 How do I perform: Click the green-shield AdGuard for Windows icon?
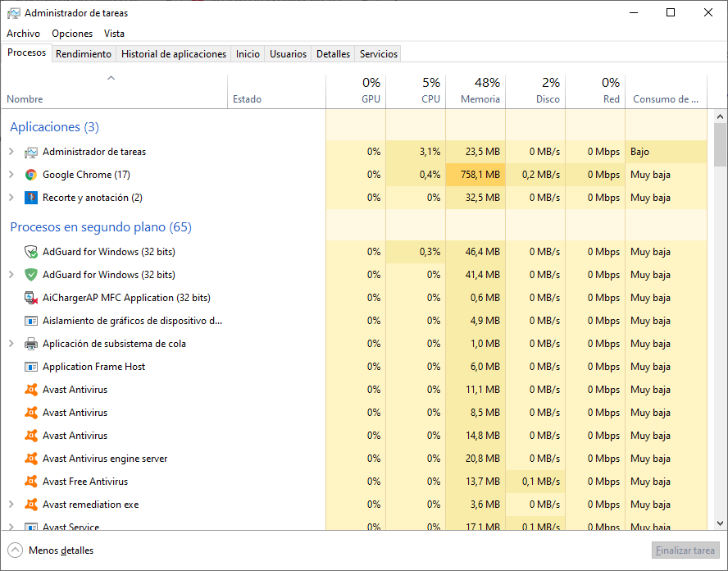[x=30, y=275]
